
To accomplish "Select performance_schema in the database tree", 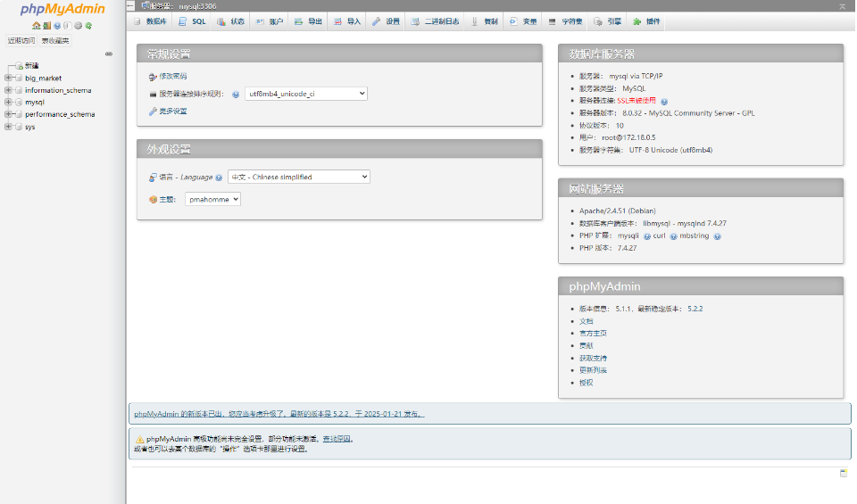I will [x=60, y=114].
